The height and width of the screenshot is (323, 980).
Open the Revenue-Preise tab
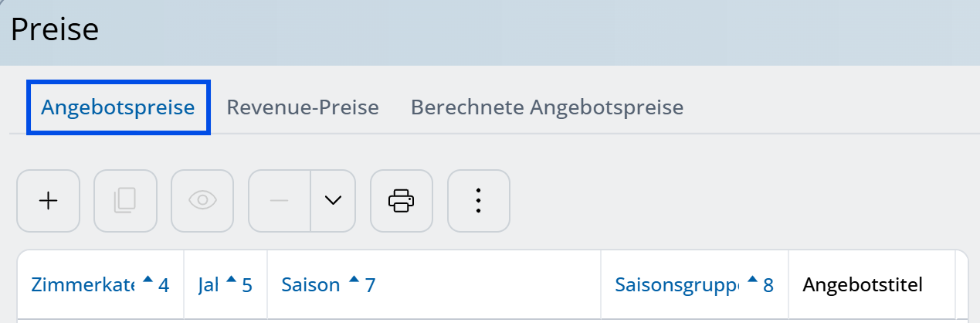click(303, 107)
